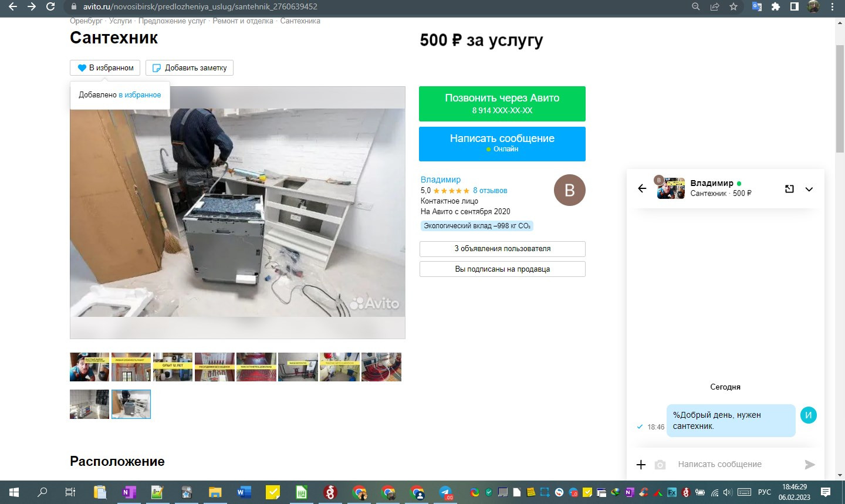Go back in the chat panel
This screenshot has height=504, width=845.
(x=642, y=188)
